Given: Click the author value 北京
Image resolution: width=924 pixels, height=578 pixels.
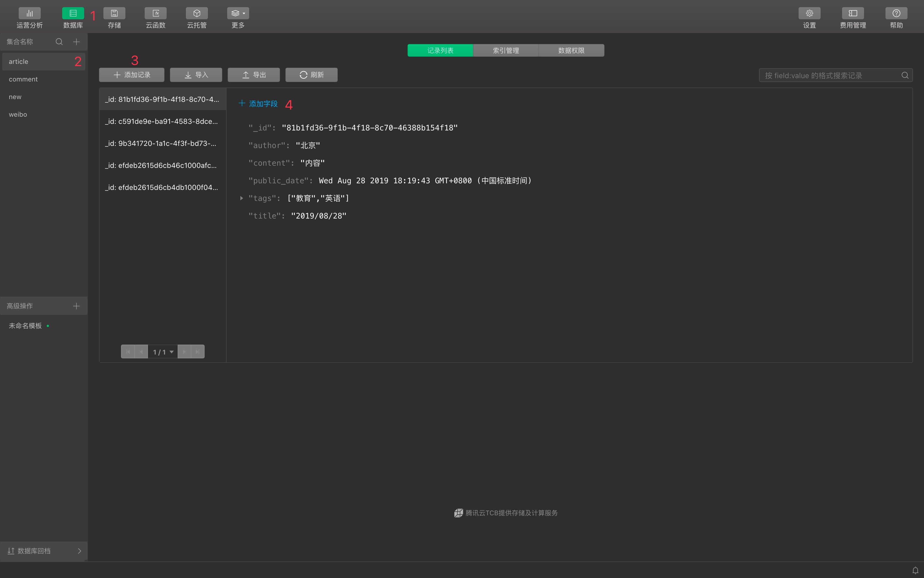Looking at the screenshot, I should (308, 145).
